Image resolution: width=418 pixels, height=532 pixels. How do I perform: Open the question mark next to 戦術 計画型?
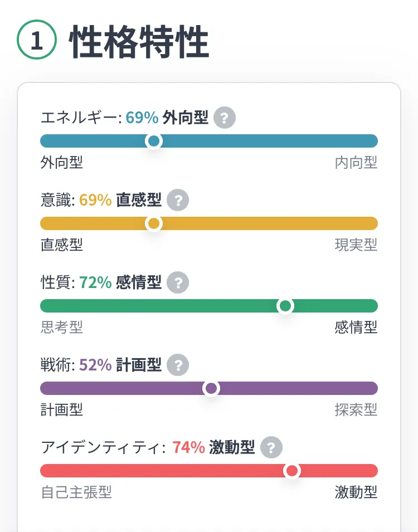point(178,365)
